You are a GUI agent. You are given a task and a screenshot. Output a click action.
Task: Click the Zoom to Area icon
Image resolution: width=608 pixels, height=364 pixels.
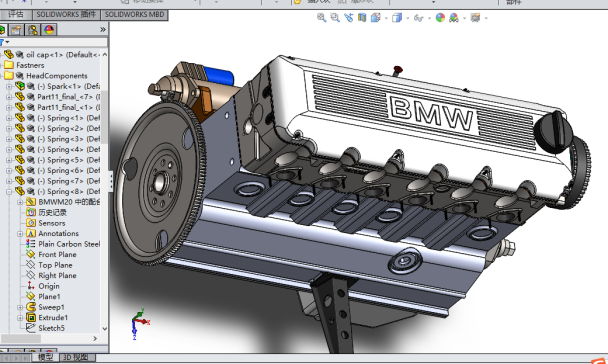(335, 17)
